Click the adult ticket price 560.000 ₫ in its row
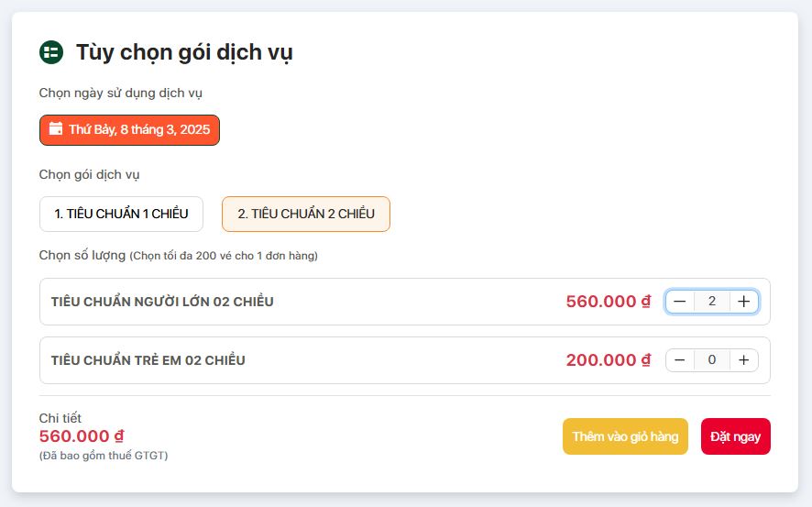The width and height of the screenshot is (812, 507). [608, 302]
